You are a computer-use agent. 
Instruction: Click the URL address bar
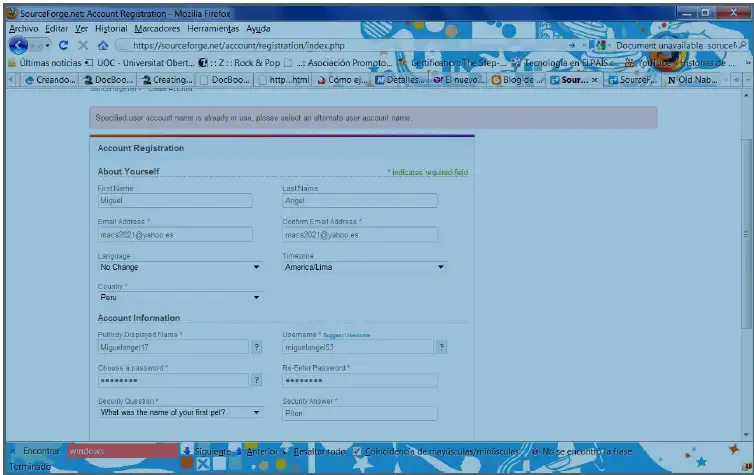341,46
